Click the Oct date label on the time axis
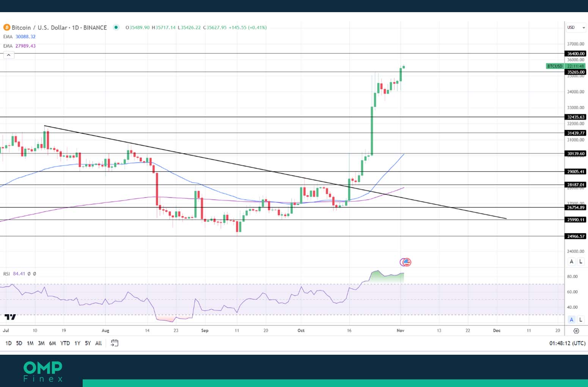Screen dimensions: 588x387 coord(301,330)
